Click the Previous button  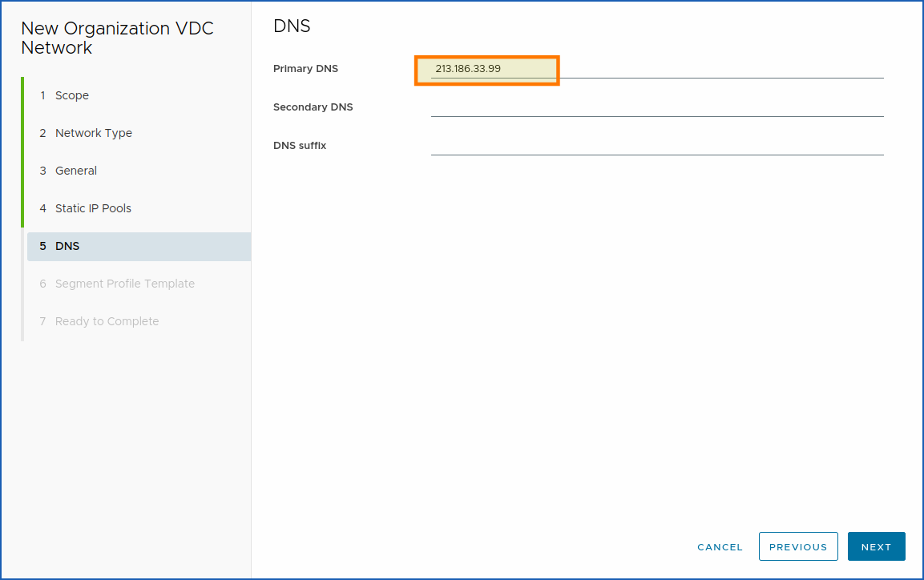coord(798,546)
